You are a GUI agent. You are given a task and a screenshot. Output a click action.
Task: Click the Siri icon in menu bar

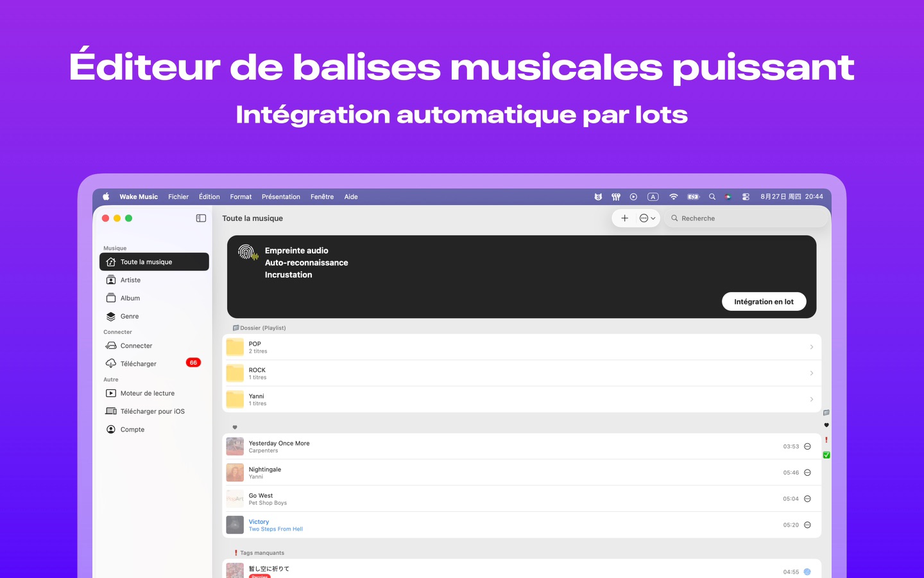coord(728,197)
